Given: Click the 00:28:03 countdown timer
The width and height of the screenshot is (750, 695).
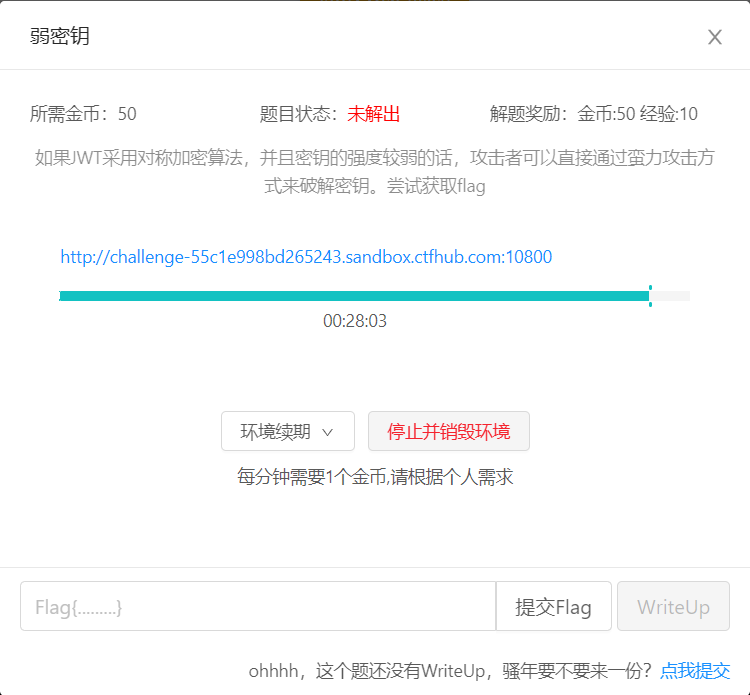Looking at the screenshot, I should 355,321.
